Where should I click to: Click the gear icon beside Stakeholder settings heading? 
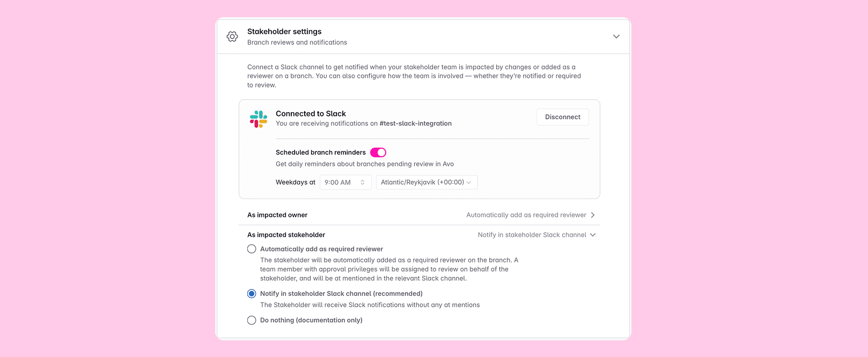pos(232,36)
